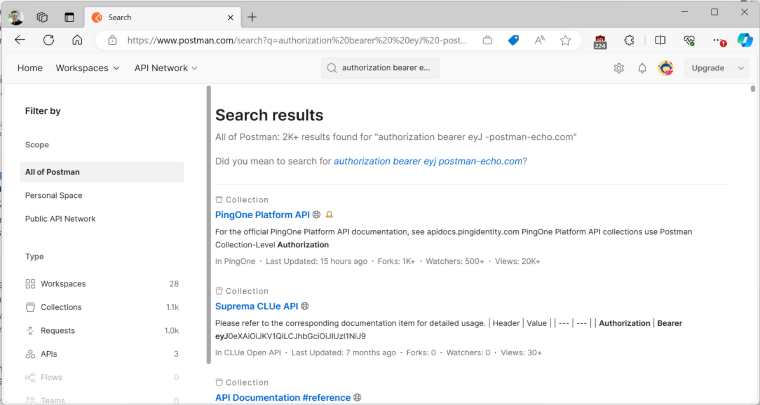Open Postman settings gear icon
Image resolution: width=760 pixels, height=405 pixels.
click(618, 68)
